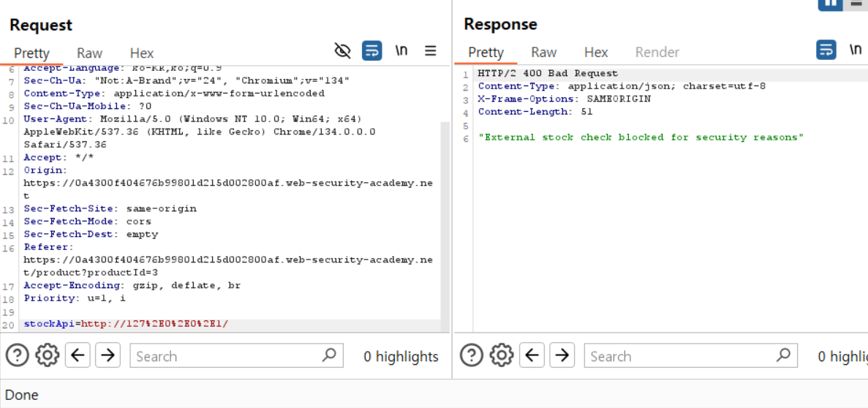Viewport: 868px width, 408px height.
Task: Toggle word wrap icon in Response panel
Action: (x=826, y=50)
